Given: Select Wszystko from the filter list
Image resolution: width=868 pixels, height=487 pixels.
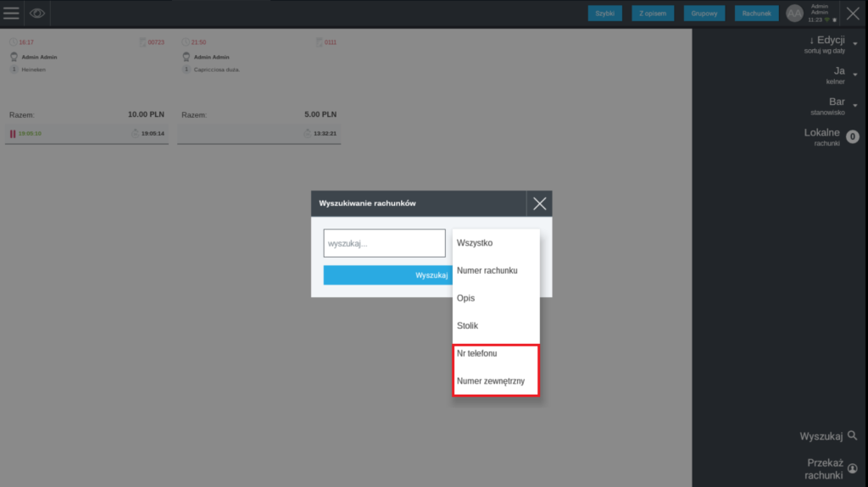Looking at the screenshot, I should click(496, 243).
